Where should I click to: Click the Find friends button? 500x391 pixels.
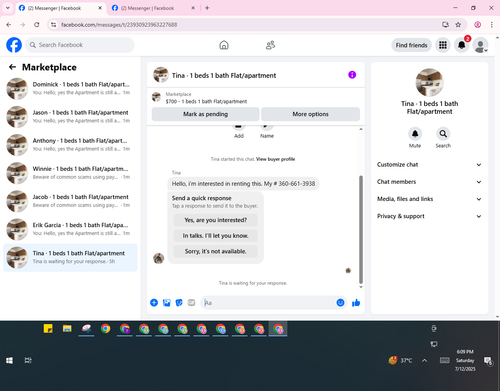tap(411, 45)
